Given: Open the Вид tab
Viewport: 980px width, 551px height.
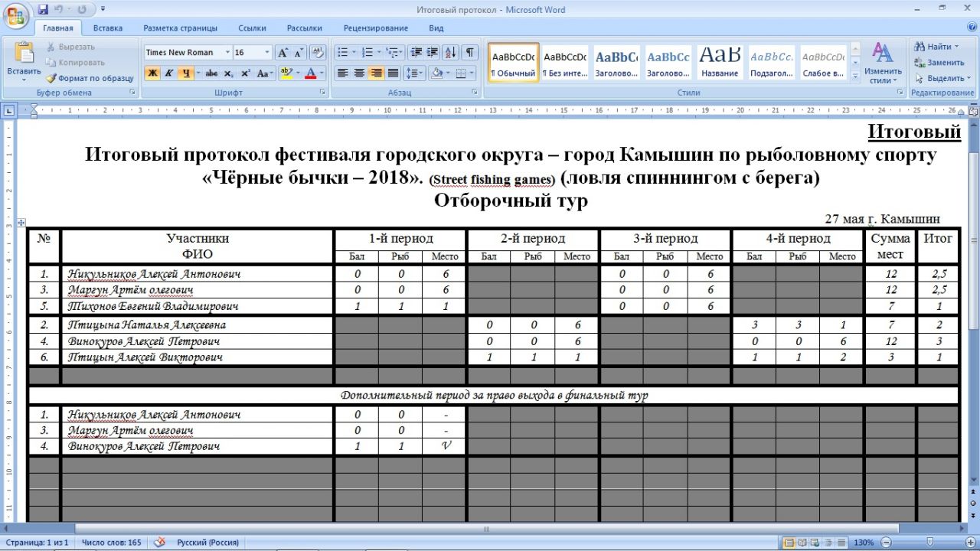Looking at the screenshot, I should (x=436, y=28).
